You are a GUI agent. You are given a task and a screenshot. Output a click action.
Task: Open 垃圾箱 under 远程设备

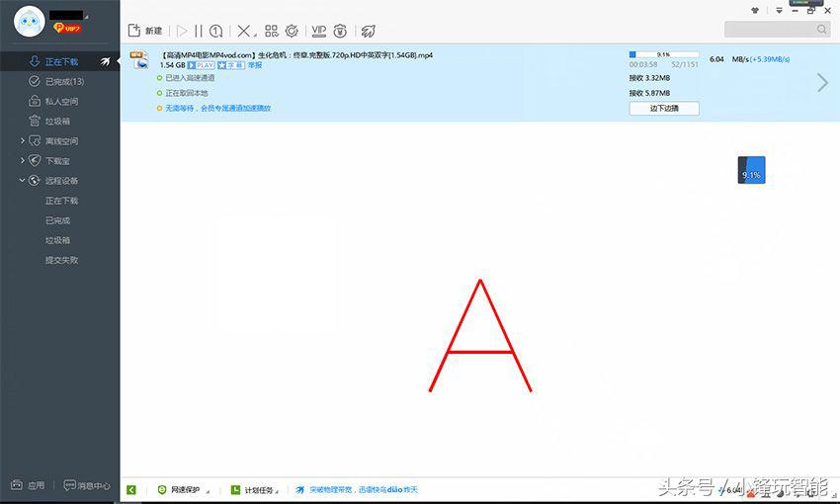(x=57, y=240)
